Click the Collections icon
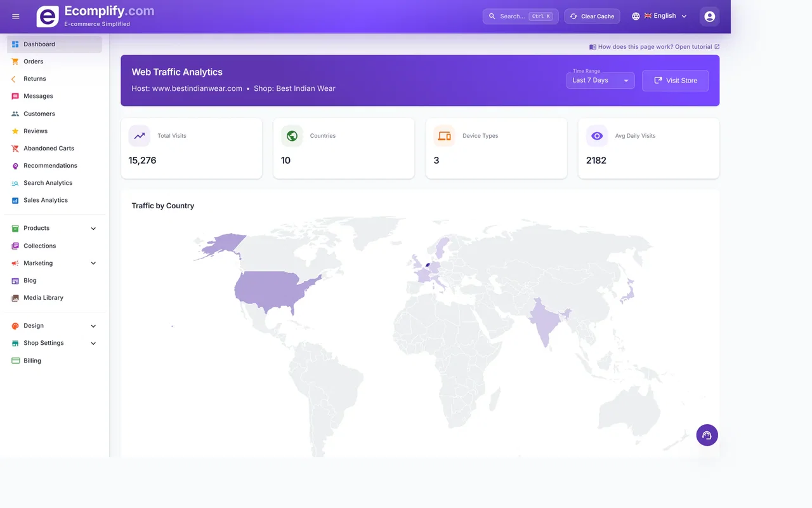 coord(15,246)
